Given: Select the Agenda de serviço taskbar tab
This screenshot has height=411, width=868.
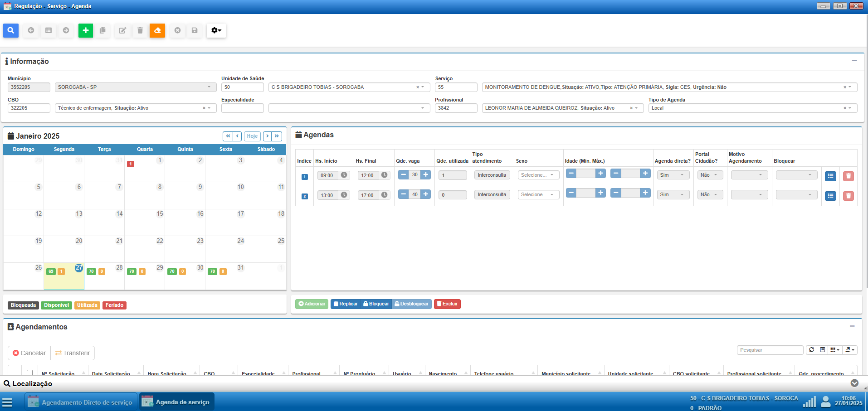Looking at the screenshot, I should click(x=176, y=402).
